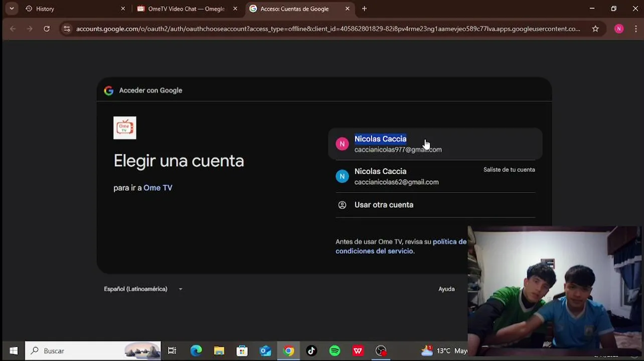Click the Google Chrome taskbar icon
This screenshot has height=361, width=644.
point(288,351)
